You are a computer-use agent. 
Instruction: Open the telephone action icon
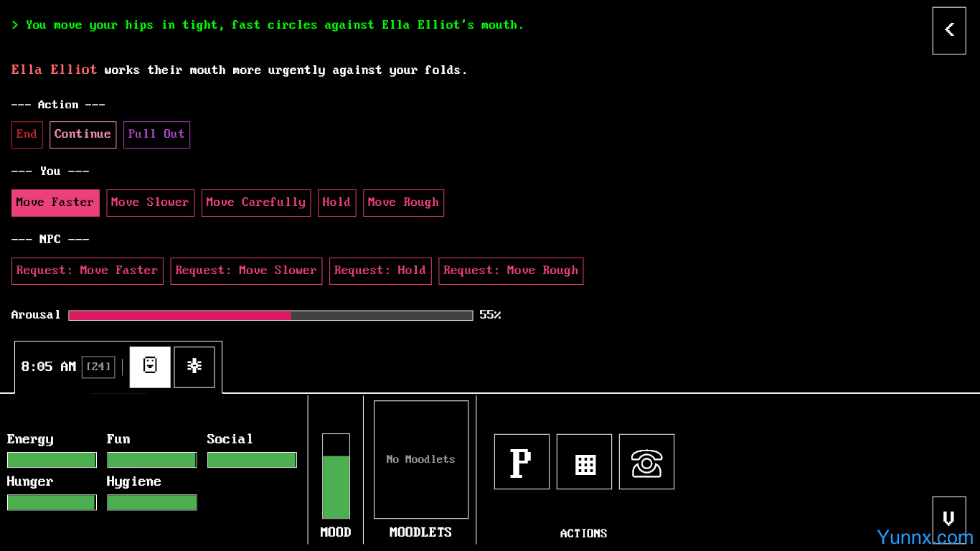(646, 462)
